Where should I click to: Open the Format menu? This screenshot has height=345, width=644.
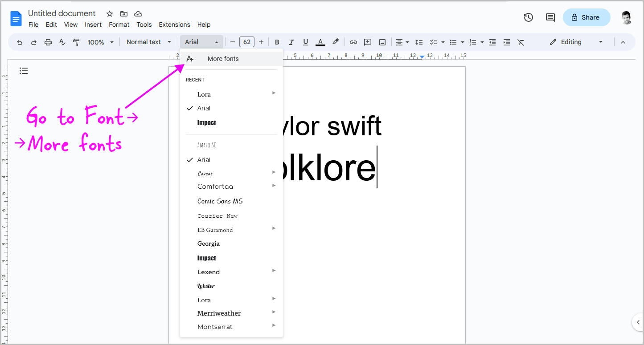coord(119,25)
